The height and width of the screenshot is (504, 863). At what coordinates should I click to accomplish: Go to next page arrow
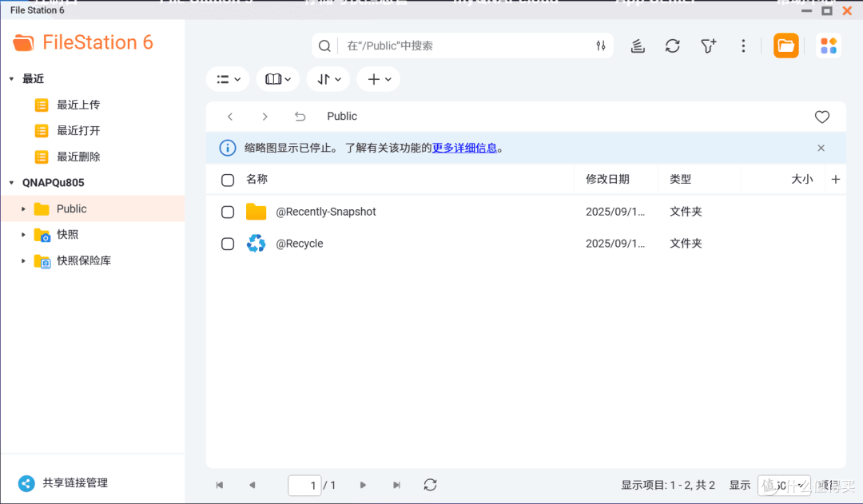[363, 485]
